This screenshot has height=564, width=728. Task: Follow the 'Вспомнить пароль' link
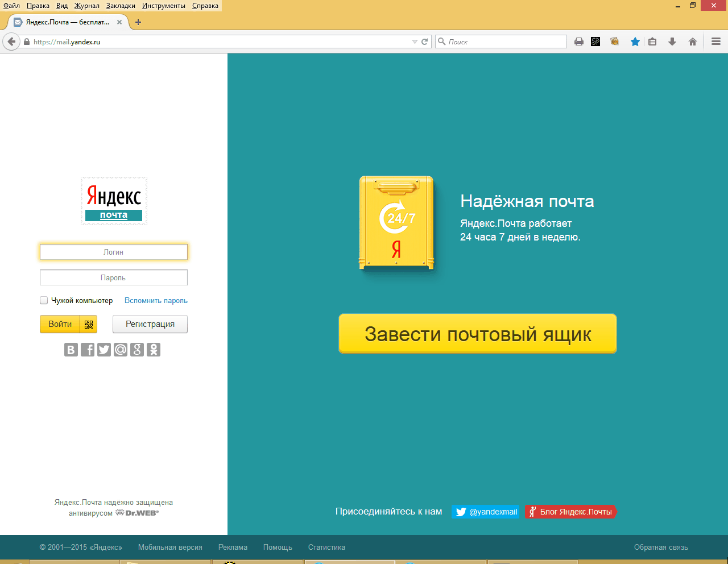tap(156, 300)
